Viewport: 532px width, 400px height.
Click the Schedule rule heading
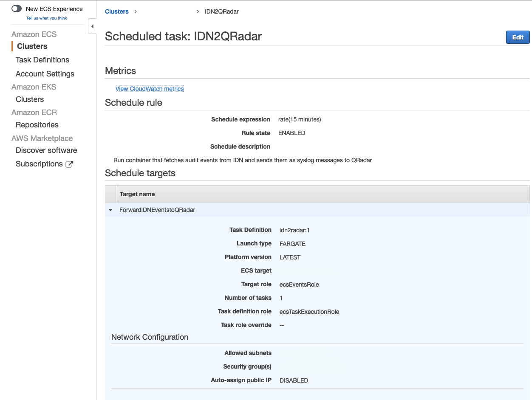[133, 103]
